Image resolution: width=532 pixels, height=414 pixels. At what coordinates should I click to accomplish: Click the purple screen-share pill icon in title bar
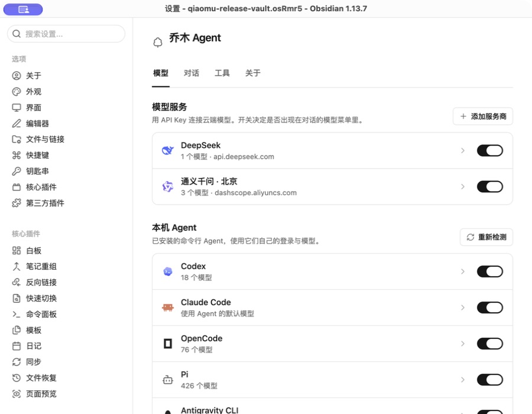pyautogui.click(x=23, y=9)
